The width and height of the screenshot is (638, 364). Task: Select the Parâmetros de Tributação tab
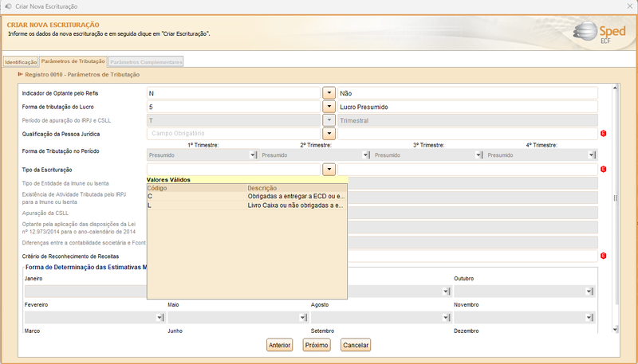[x=73, y=61]
